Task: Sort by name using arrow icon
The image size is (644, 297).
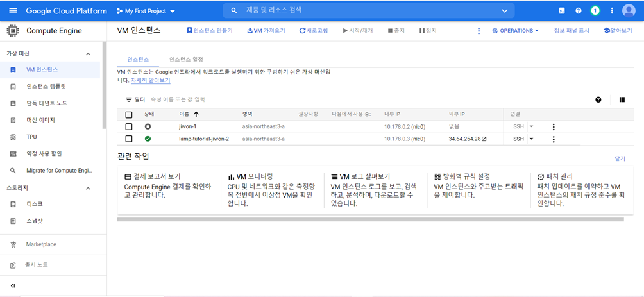Action: point(196,115)
